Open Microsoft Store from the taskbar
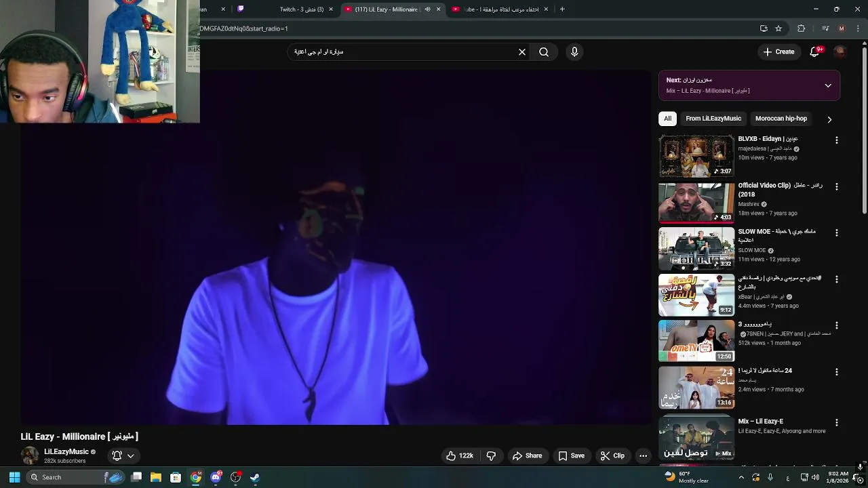868x488 pixels. (x=176, y=477)
